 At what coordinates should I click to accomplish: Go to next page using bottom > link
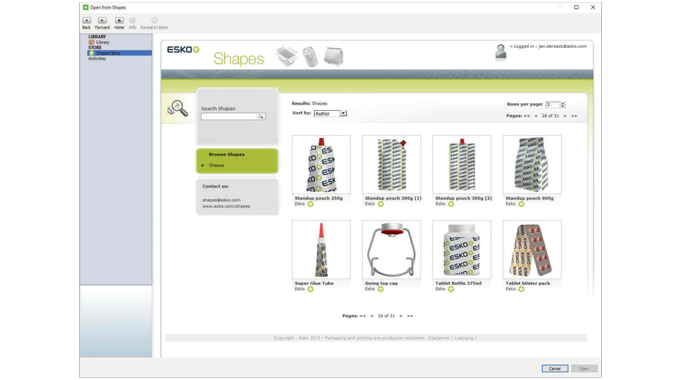tap(401, 316)
